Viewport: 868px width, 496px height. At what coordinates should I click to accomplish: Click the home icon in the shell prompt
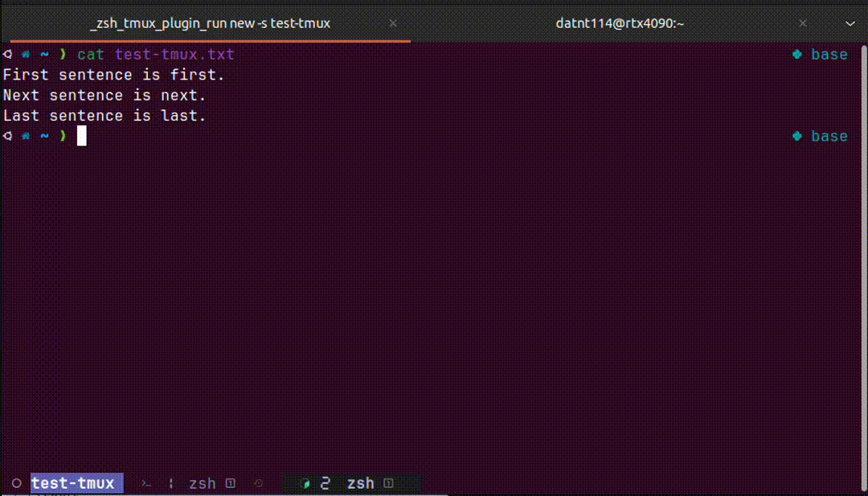[25, 54]
